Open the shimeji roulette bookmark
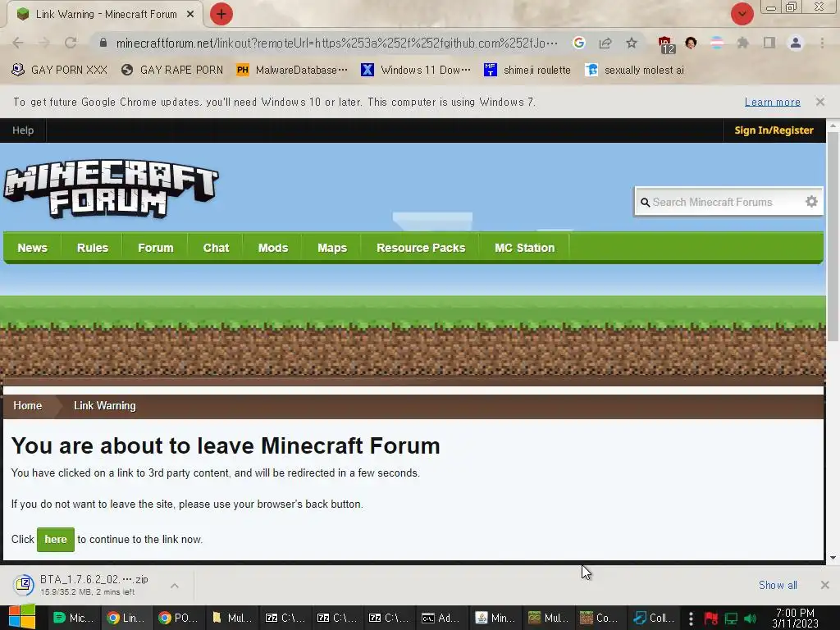Image resolution: width=840 pixels, height=630 pixels. click(527, 71)
